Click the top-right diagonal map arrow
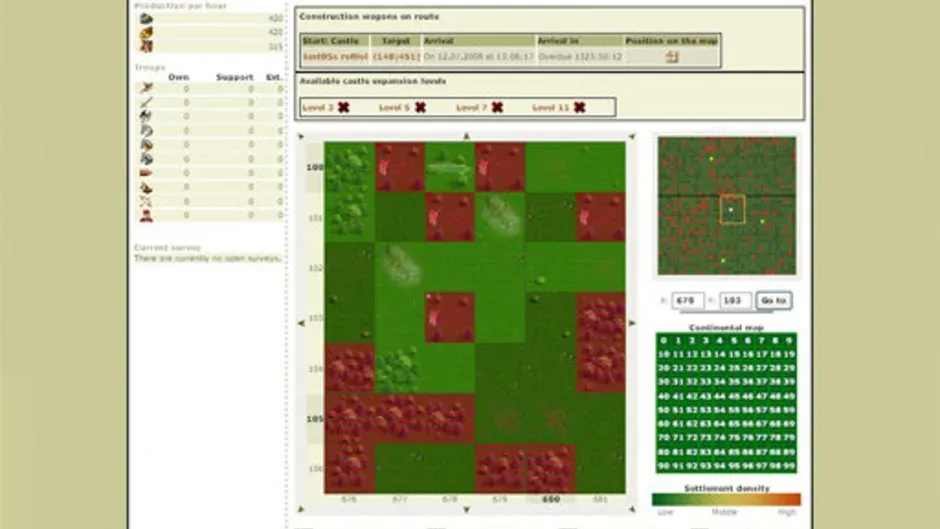 coord(632,137)
